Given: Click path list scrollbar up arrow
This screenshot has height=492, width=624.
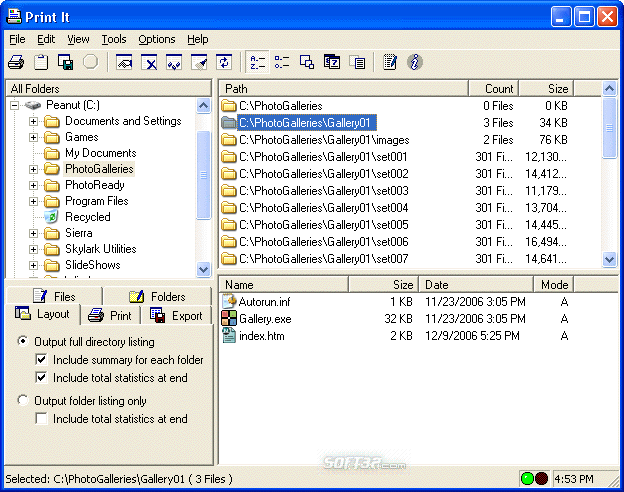Looking at the screenshot, I should (x=609, y=88).
